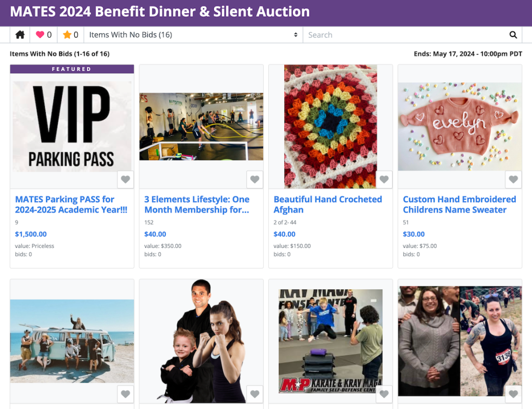The width and height of the screenshot is (532, 409).
Task: Click the search magnifier icon
Action: point(513,35)
